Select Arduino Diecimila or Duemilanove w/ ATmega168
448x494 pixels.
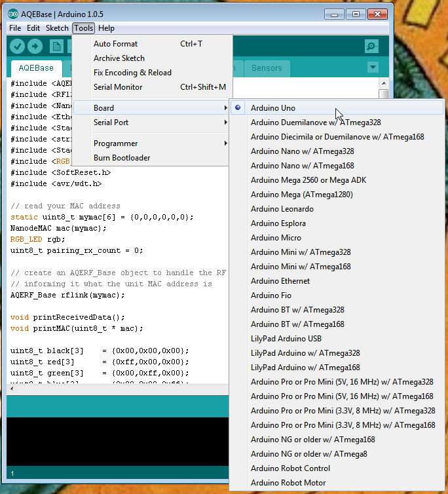coord(337,137)
